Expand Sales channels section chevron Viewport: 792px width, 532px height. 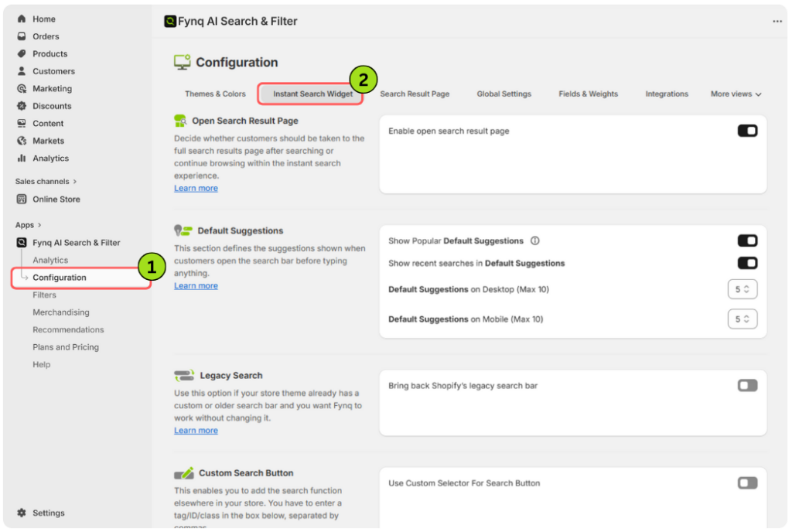75,181
